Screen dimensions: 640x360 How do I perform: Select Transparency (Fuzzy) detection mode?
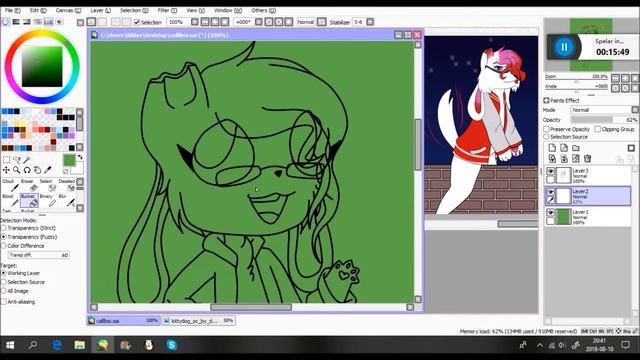[x=4, y=237]
